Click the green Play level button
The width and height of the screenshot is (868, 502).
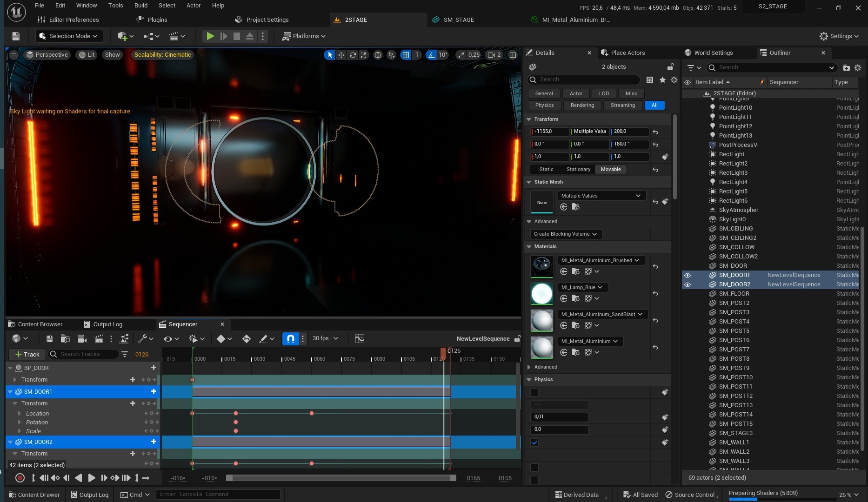210,36
